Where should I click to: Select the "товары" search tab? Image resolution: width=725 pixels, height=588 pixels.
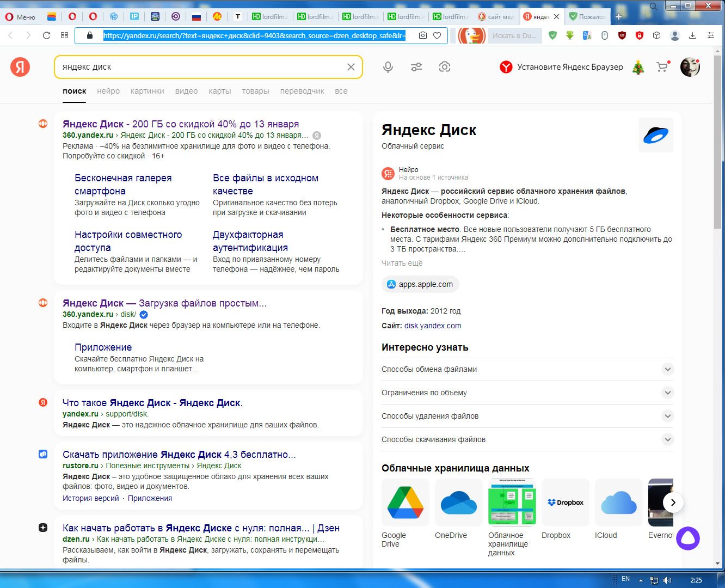tap(256, 91)
